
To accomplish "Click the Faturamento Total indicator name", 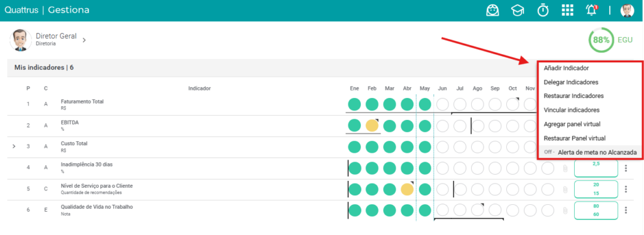I will click(82, 101).
